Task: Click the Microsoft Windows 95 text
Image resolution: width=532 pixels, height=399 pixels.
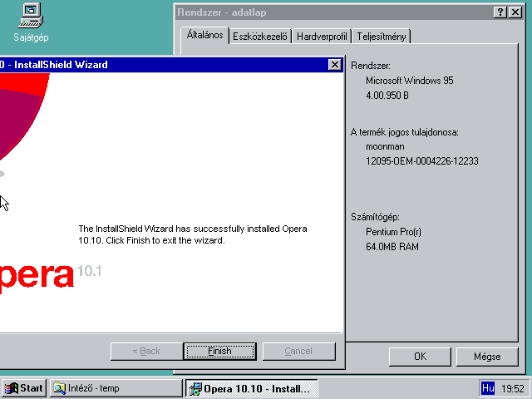Action: click(x=410, y=81)
